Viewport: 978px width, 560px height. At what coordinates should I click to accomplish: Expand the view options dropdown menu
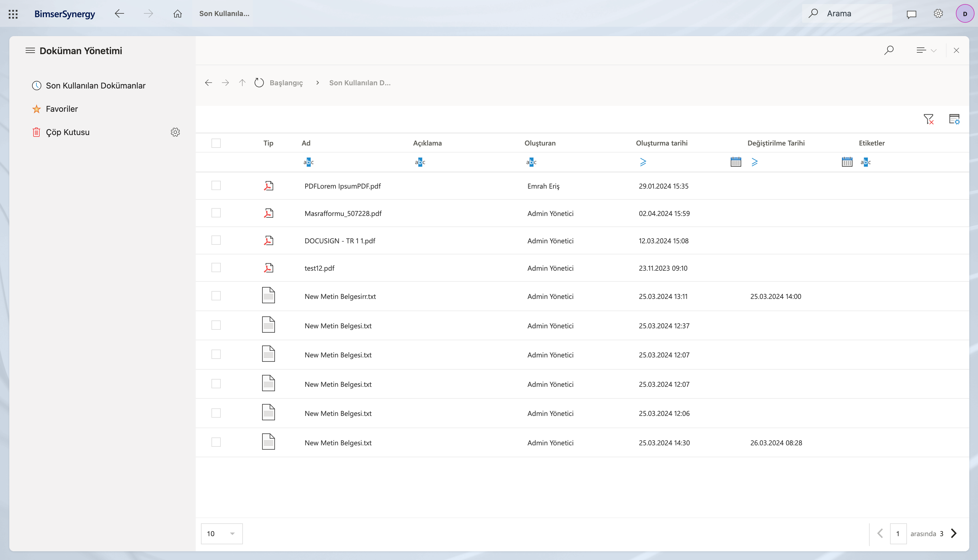click(926, 50)
